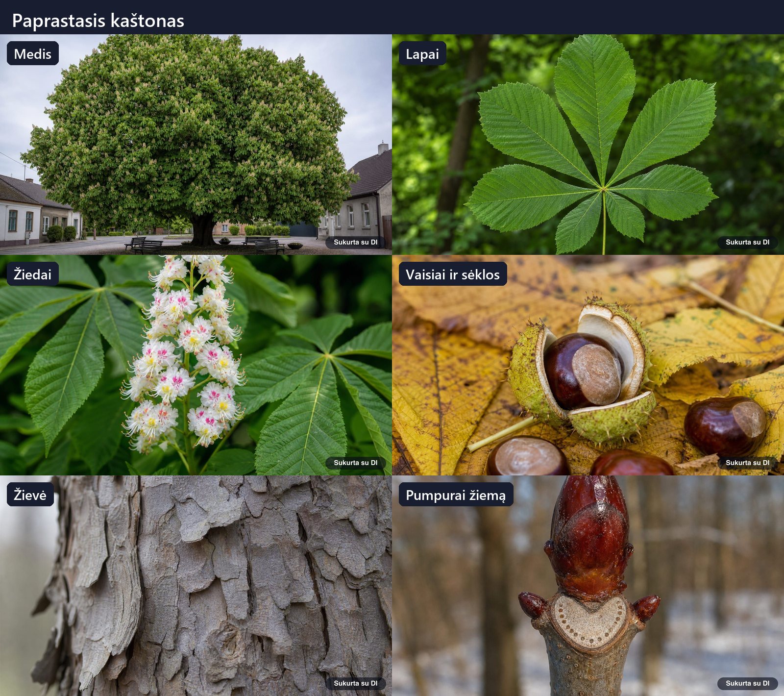Click Sukurta su DI badge on Vaisiai image
The width and height of the screenshot is (784, 696).
[748, 463]
